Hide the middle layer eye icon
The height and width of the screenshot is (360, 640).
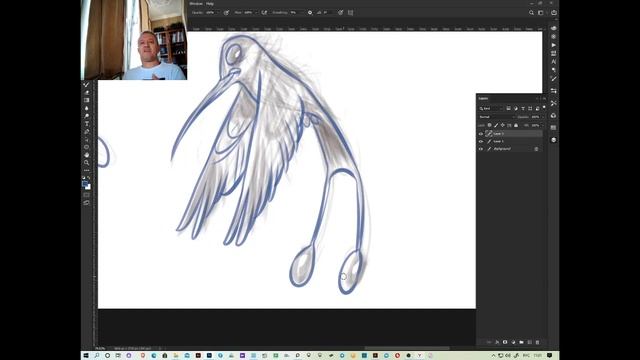tap(481, 141)
